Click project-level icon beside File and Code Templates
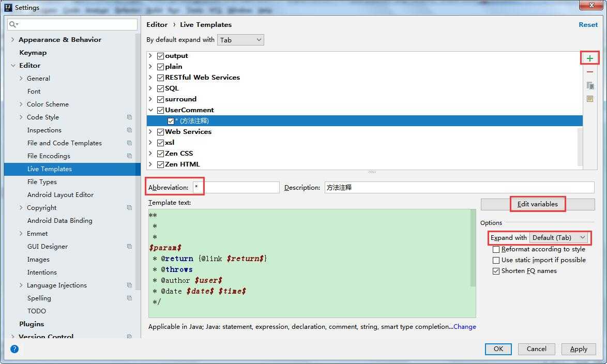This screenshot has width=607, height=364. pos(129,143)
